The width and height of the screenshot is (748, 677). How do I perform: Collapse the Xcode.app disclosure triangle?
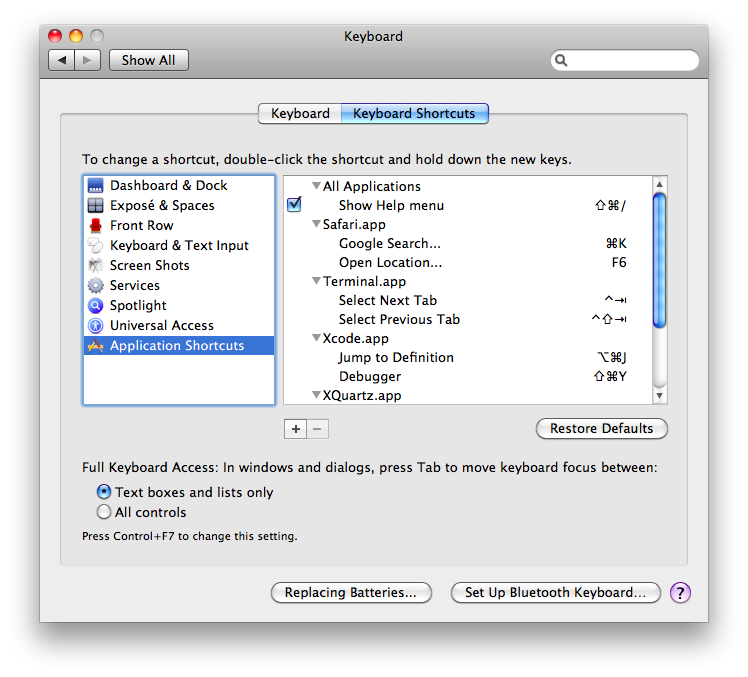tap(316, 339)
